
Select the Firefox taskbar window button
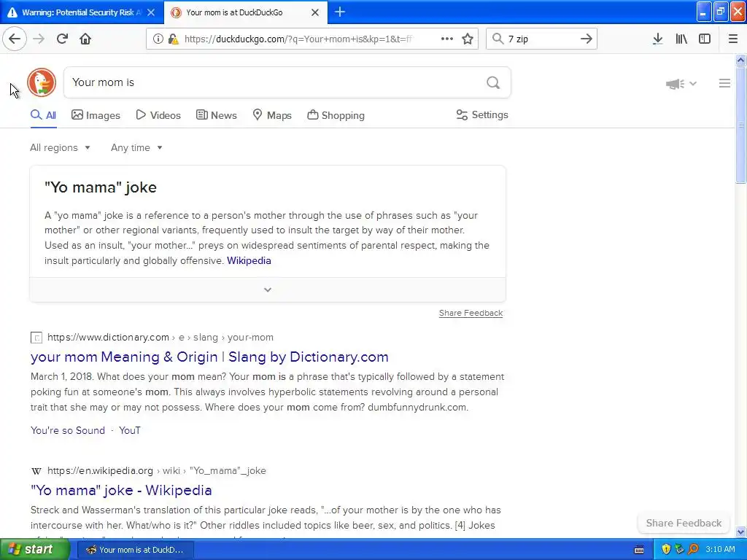135,550
